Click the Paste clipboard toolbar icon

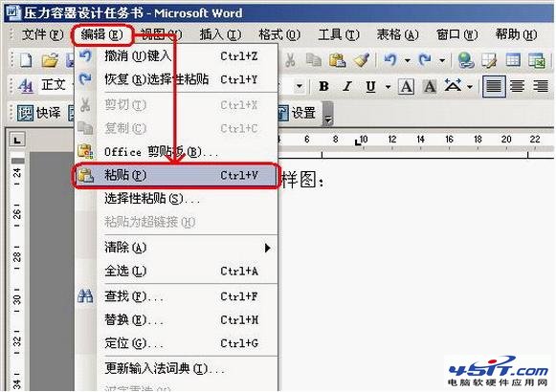(337, 60)
